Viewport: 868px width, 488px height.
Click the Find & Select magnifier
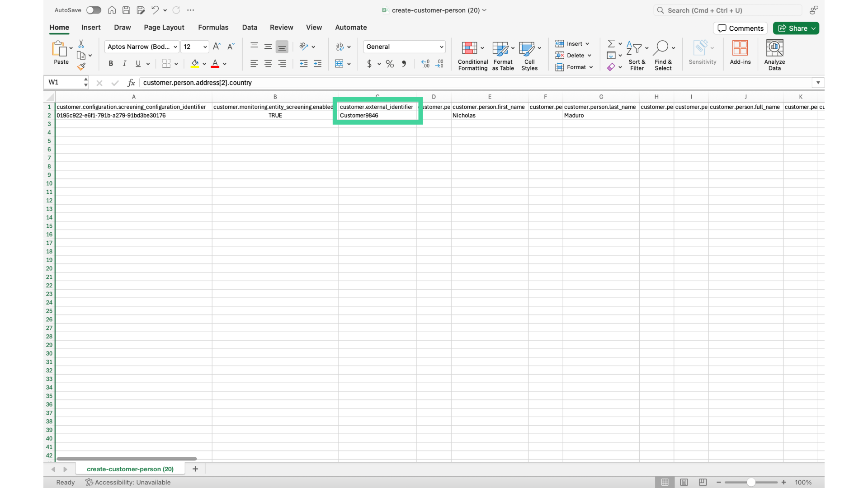[x=660, y=48]
